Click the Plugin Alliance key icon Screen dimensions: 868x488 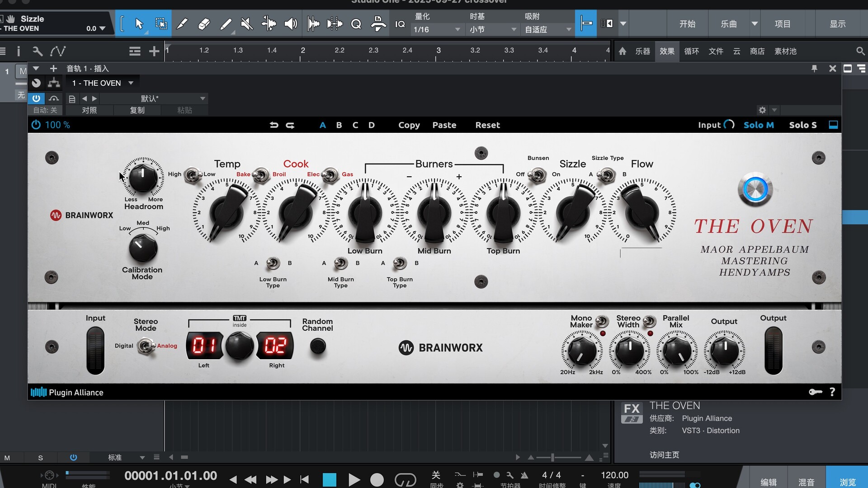pyautogui.click(x=815, y=392)
